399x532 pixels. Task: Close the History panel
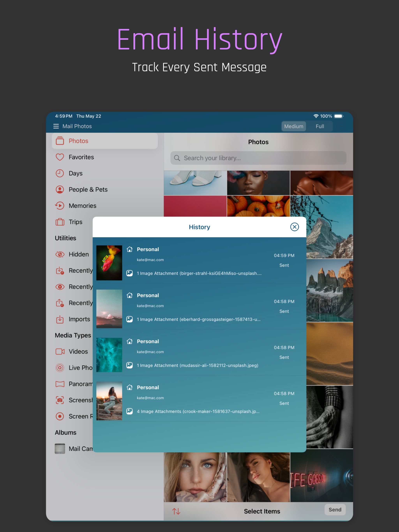coord(294,227)
